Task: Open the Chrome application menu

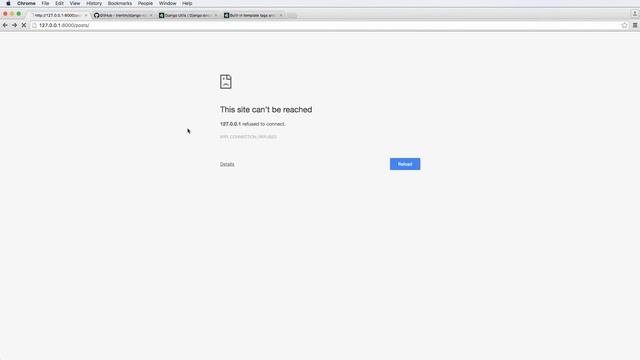Action: click(x=26, y=3)
